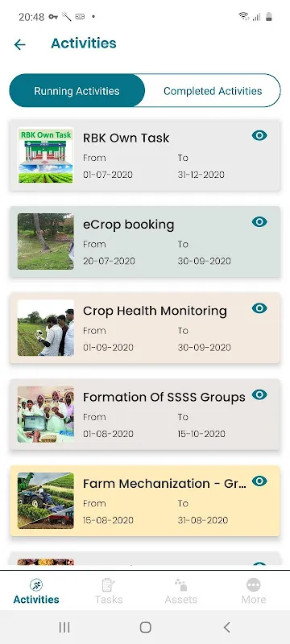This screenshot has height=644, width=290.
Task: Tap the Android recent apps button
Action: (64, 627)
